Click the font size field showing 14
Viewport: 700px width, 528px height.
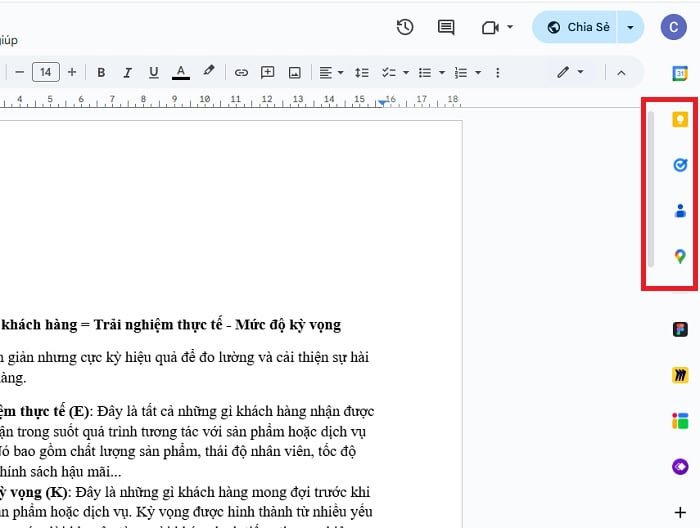(45, 72)
